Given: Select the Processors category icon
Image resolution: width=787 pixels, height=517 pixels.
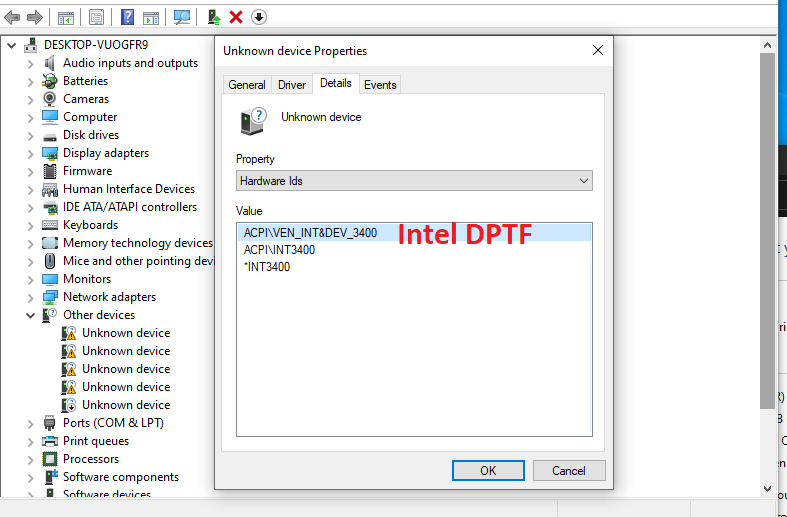Looking at the screenshot, I should coord(50,459).
